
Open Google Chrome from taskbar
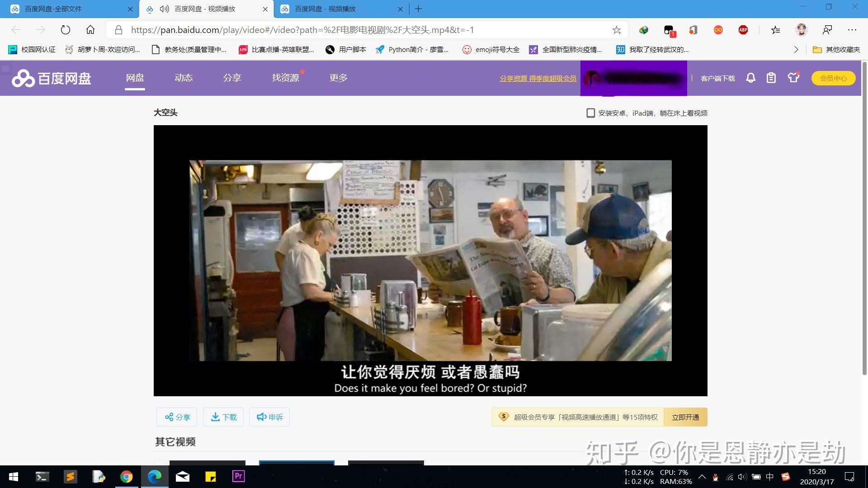127,477
